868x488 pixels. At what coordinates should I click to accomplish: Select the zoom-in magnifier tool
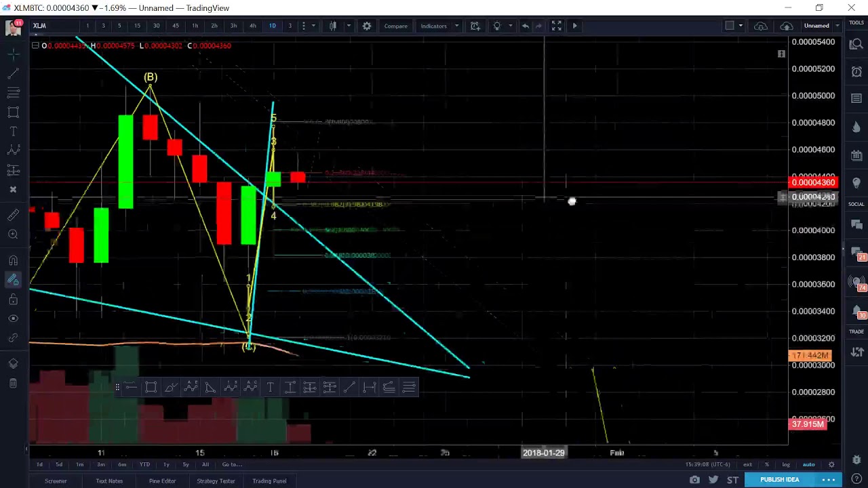[x=13, y=235]
